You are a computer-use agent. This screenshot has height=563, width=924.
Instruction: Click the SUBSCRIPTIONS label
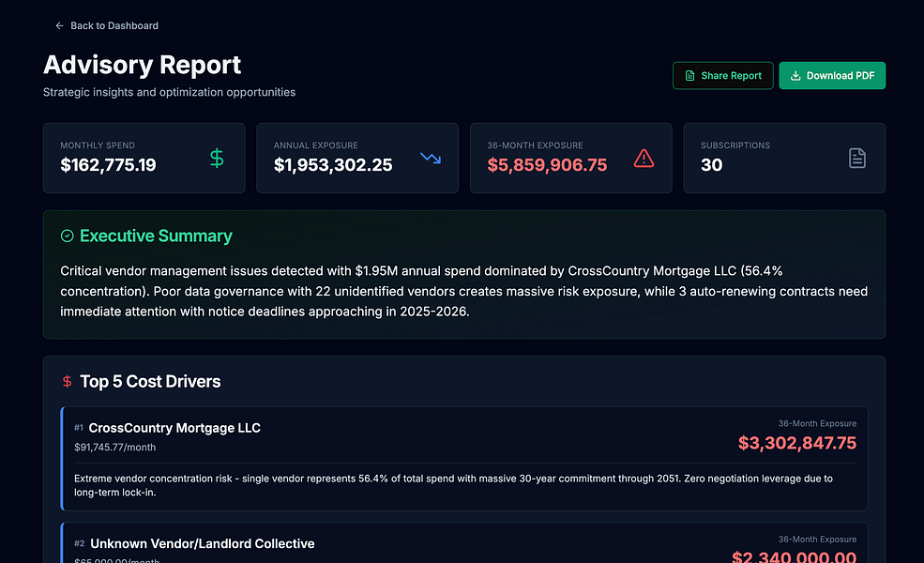(735, 145)
